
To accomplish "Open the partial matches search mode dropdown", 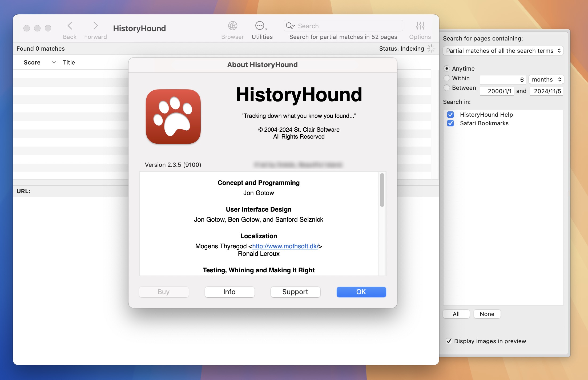I will pyautogui.click(x=503, y=51).
